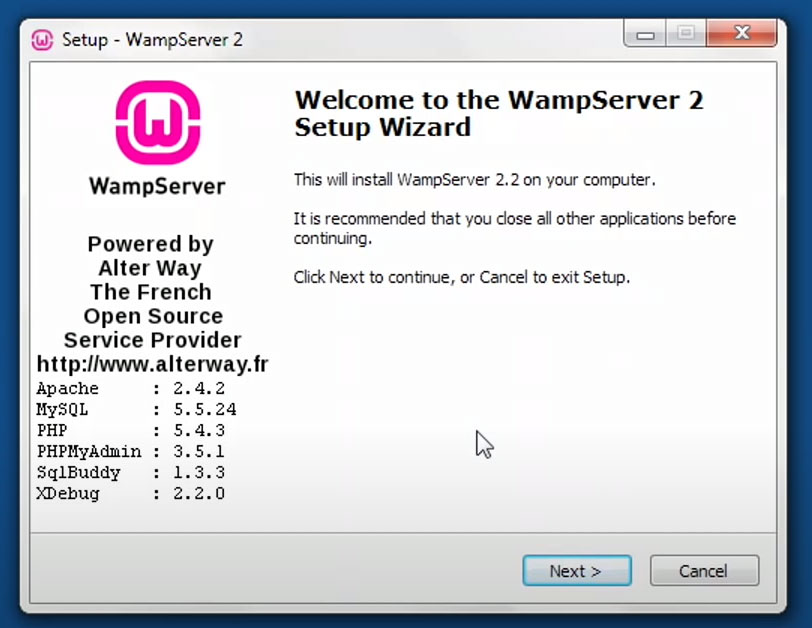Click the Apache : 2.4.2 version line
The image size is (812, 628).
130,388
